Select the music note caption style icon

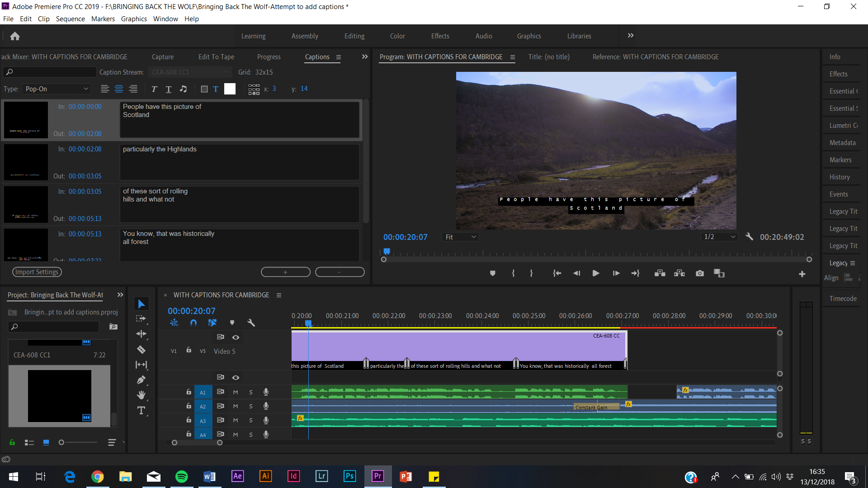(x=183, y=89)
